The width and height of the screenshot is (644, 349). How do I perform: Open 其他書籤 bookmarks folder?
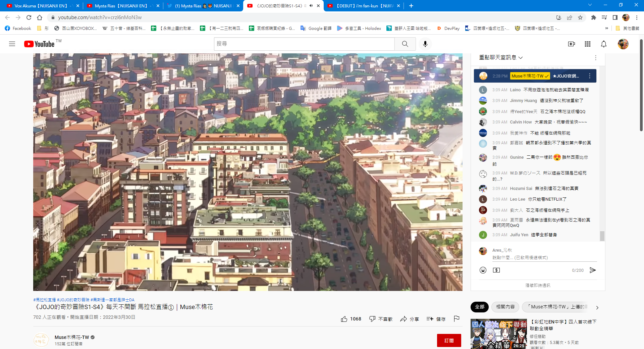click(x=627, y=29)
